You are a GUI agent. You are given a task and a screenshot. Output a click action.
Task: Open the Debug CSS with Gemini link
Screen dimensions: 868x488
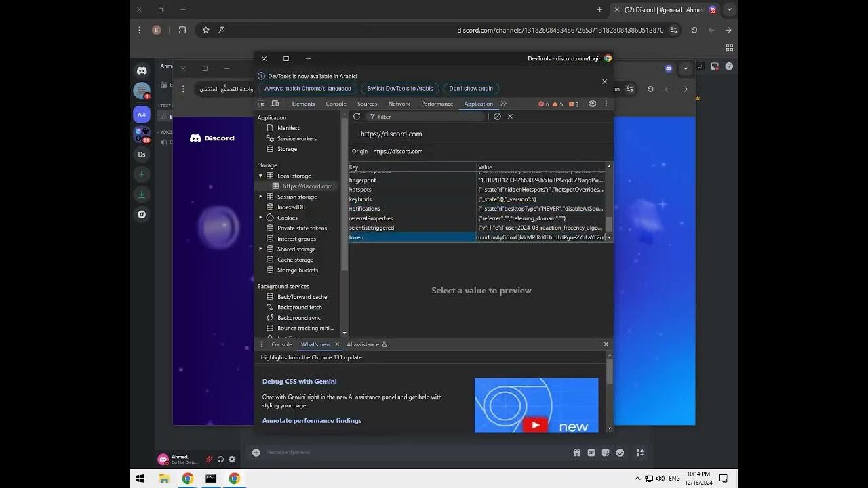click(x=300, y=381)
